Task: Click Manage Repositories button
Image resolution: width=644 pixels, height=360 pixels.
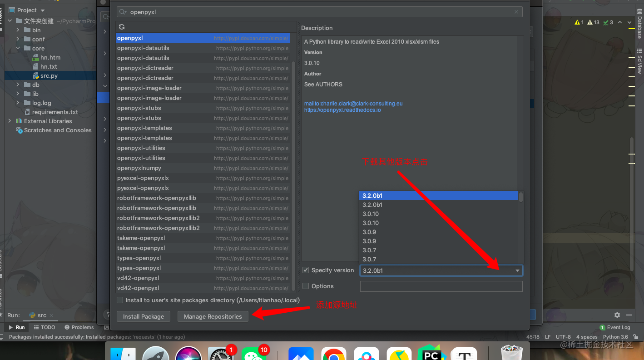Action: pyautogui.click(x=213, y=316)
